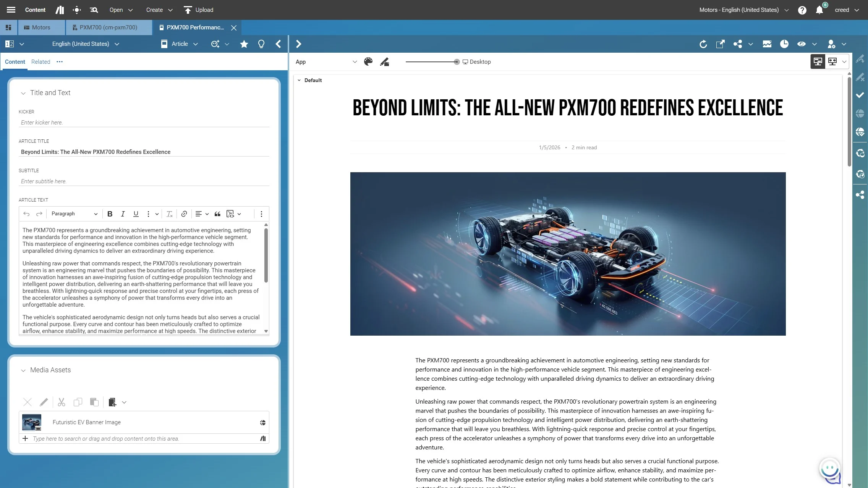Screen dimensions: 868x488
Task: Open the Create menu
Action: click(x=159, y=10)
